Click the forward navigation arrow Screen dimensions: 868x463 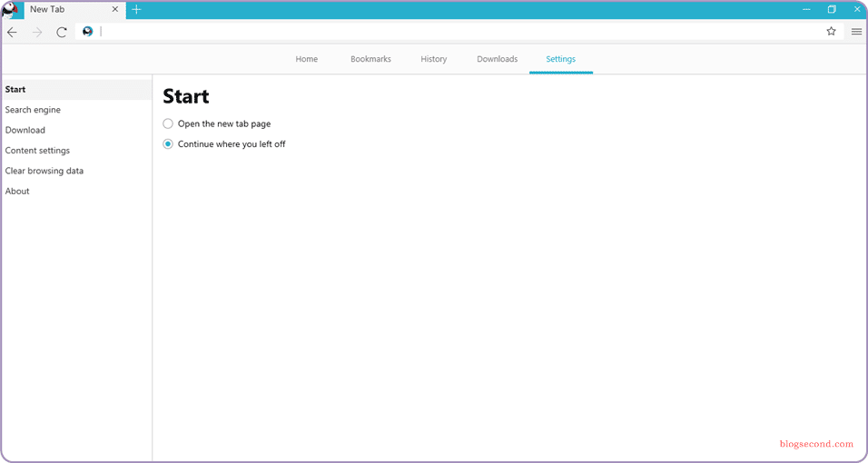[x=37, y=32]
